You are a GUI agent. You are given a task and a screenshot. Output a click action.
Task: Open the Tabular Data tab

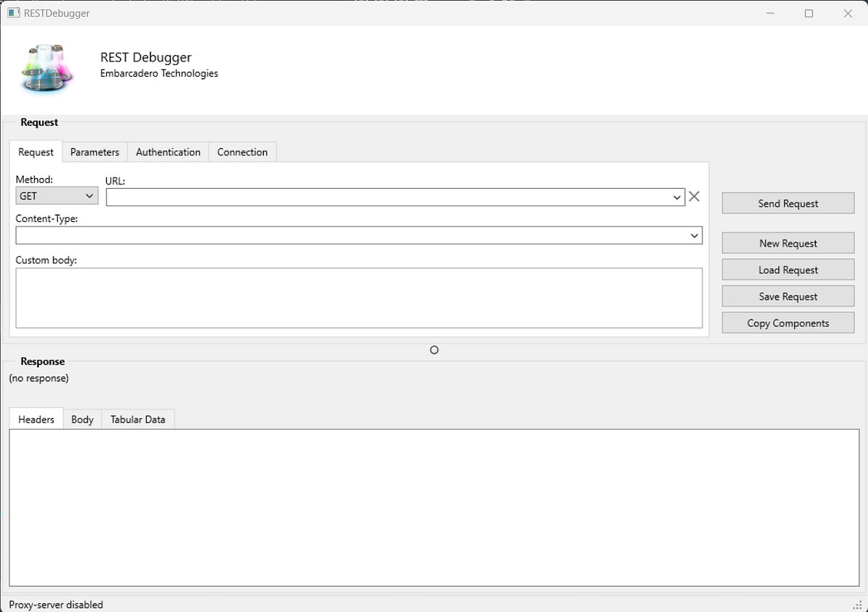137,419
